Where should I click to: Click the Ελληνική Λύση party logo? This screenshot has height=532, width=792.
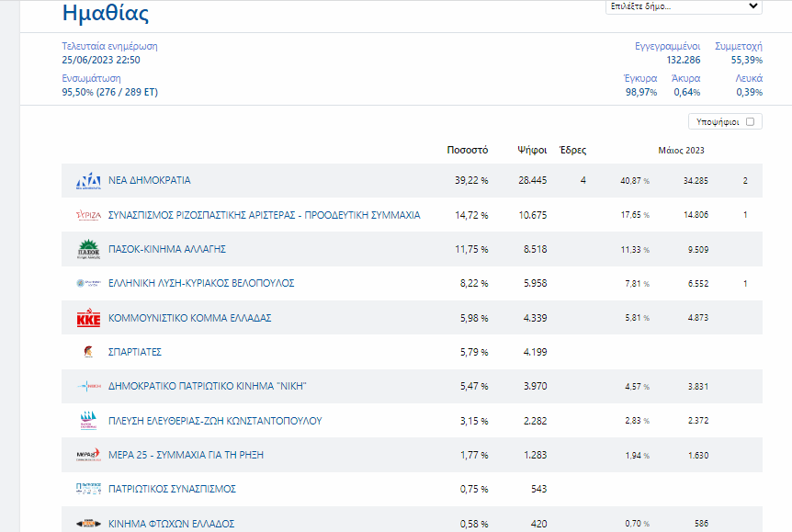(x=88, y=283)
